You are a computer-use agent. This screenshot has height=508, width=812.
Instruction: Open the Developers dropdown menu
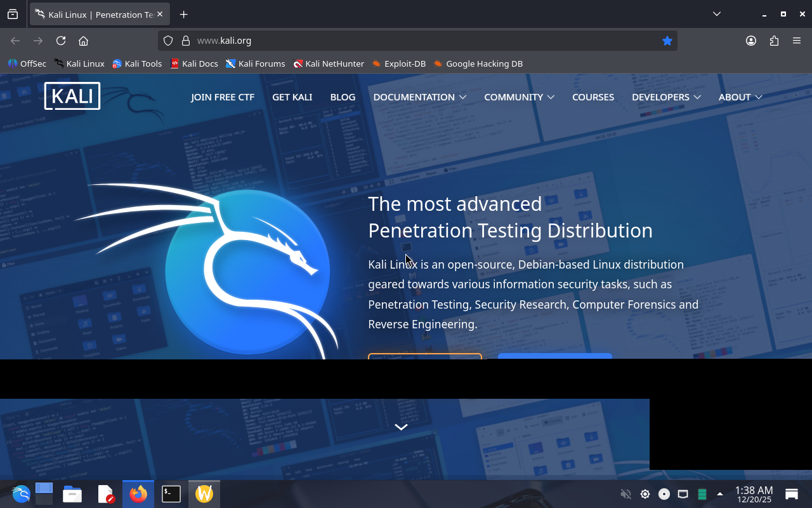[x=666, y=97]
